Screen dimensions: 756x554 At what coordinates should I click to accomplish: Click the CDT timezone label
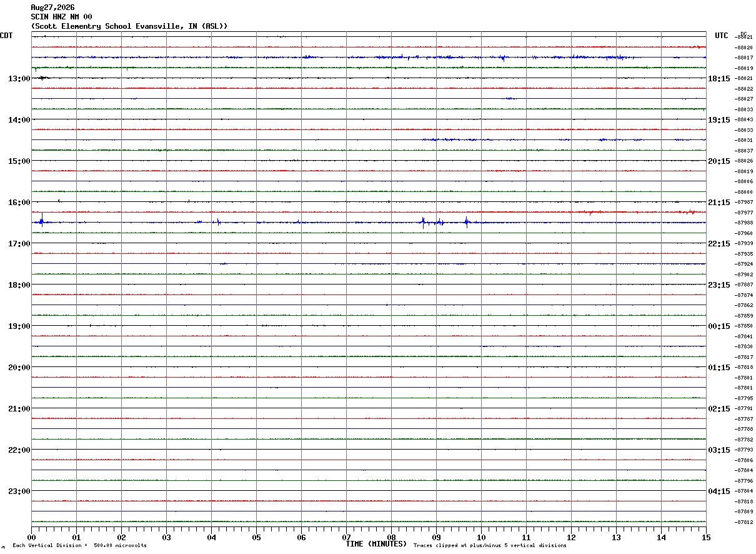(6, 36)
